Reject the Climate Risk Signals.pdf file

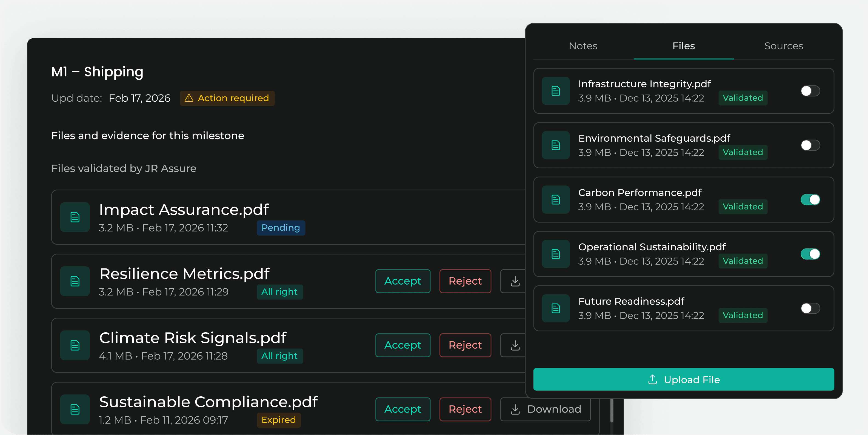[x=465, y=345]
